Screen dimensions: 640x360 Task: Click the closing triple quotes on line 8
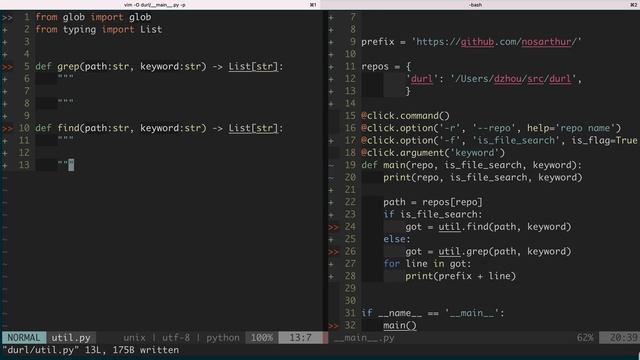[x=65, y=102]
